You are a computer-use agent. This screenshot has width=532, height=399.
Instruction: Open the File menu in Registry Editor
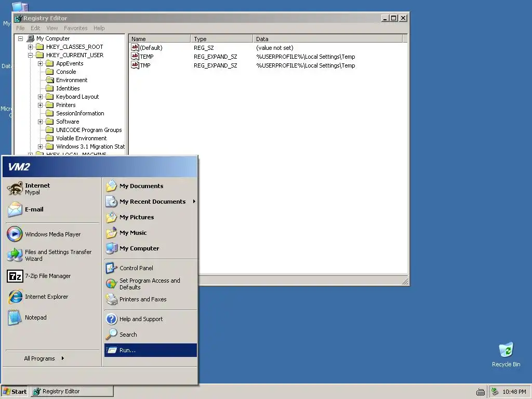[x=20, y=28]
